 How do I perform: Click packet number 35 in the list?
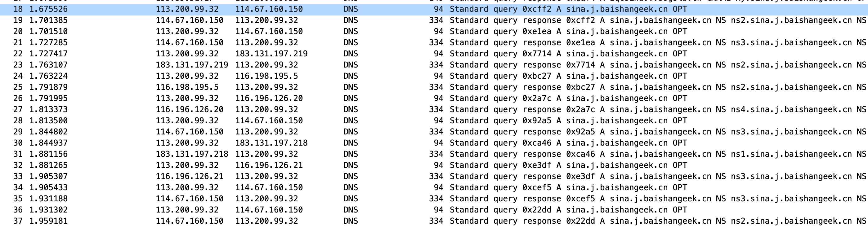(x=18, y=198)
